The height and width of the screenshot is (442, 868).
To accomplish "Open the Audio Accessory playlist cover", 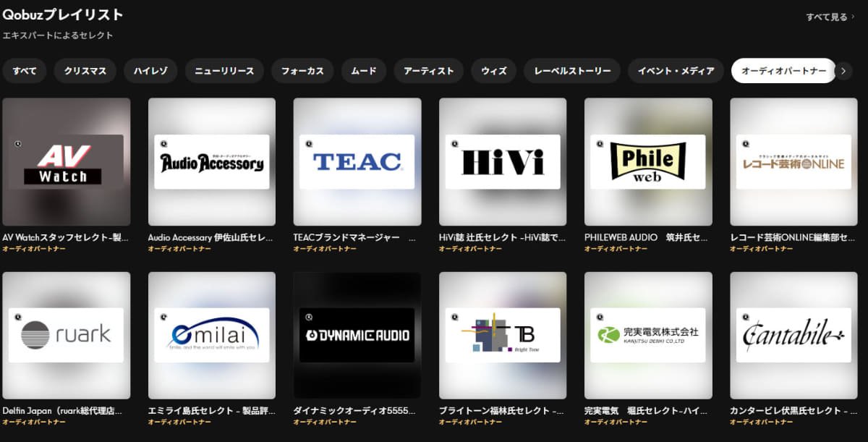I will (212, 162).
